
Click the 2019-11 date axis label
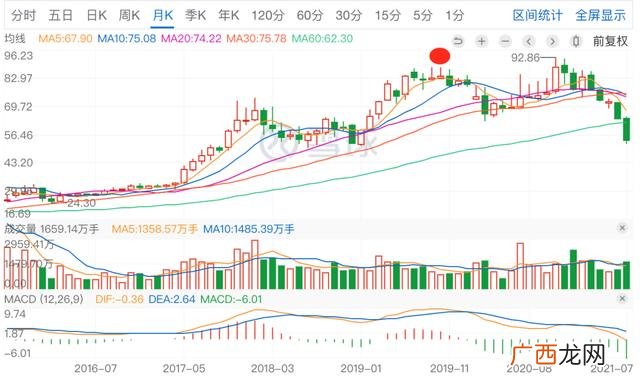[449, 369]
